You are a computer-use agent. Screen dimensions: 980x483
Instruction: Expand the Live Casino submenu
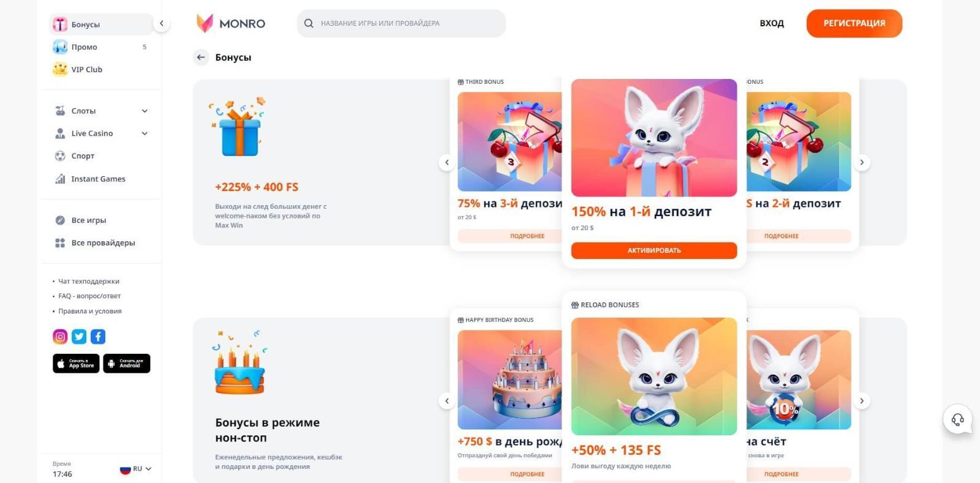(x=145, y=133)
